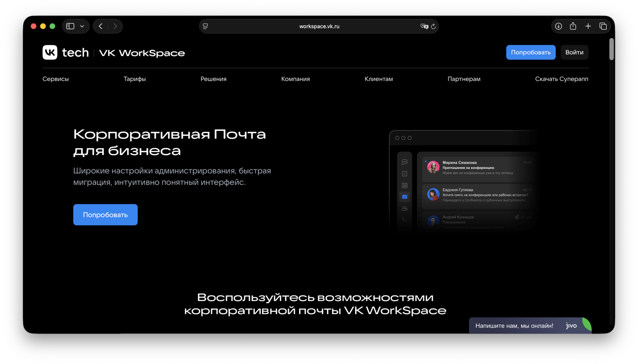Viewport: 638px width, 364px height.
Task: Click the phone icon in mockup sidebar
Action: click(404, 220)
